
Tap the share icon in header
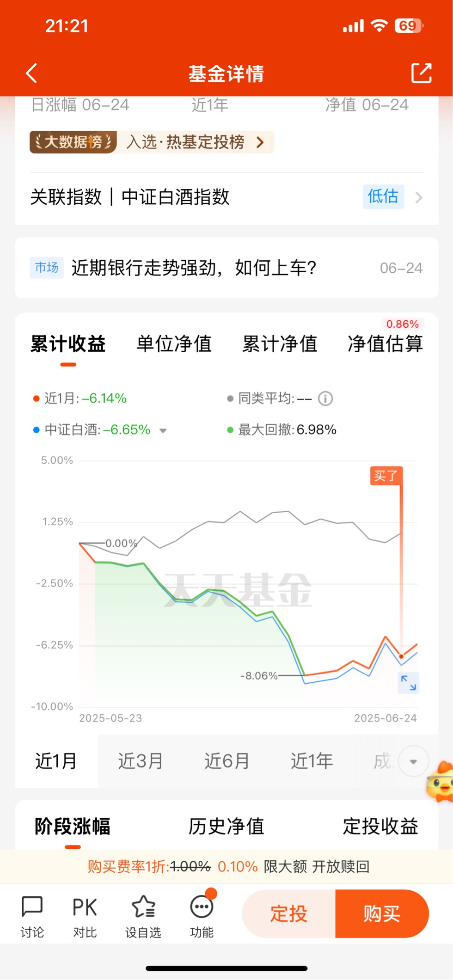coord(421,73)
